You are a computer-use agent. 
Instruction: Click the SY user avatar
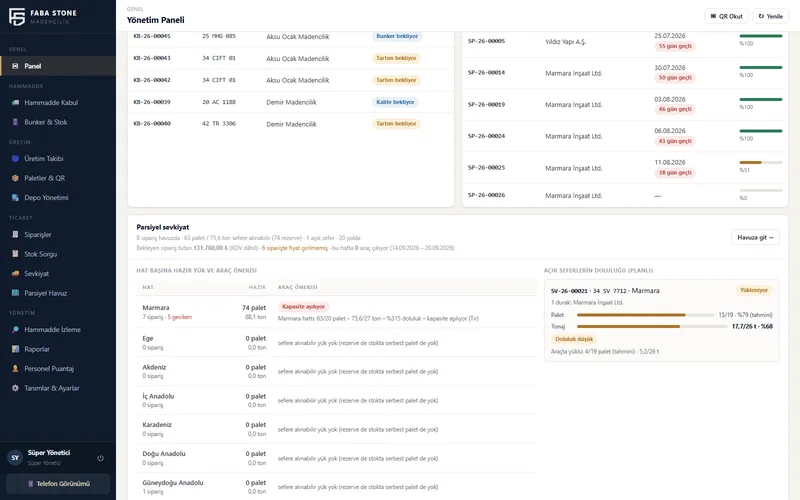pos(15,458)
